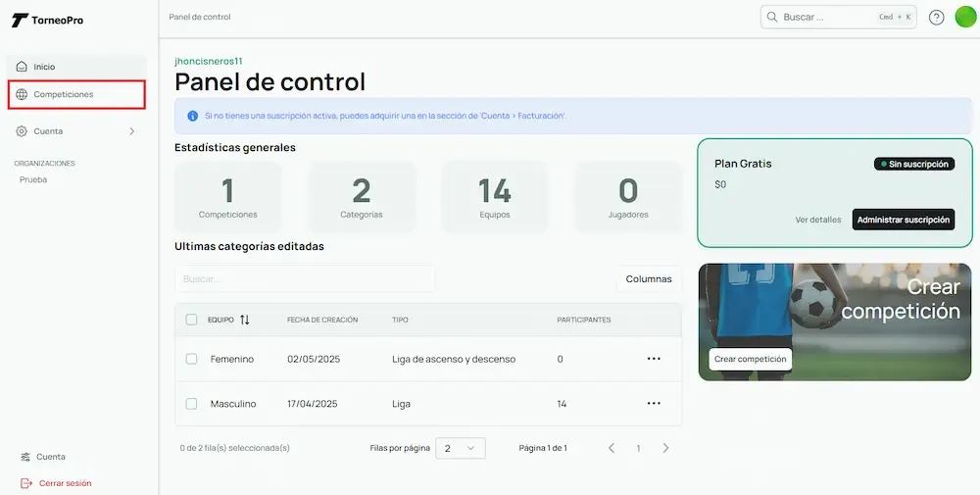Click the PARTICIPANTES column header
Viewport: 980px width, 495px height.
584,320
